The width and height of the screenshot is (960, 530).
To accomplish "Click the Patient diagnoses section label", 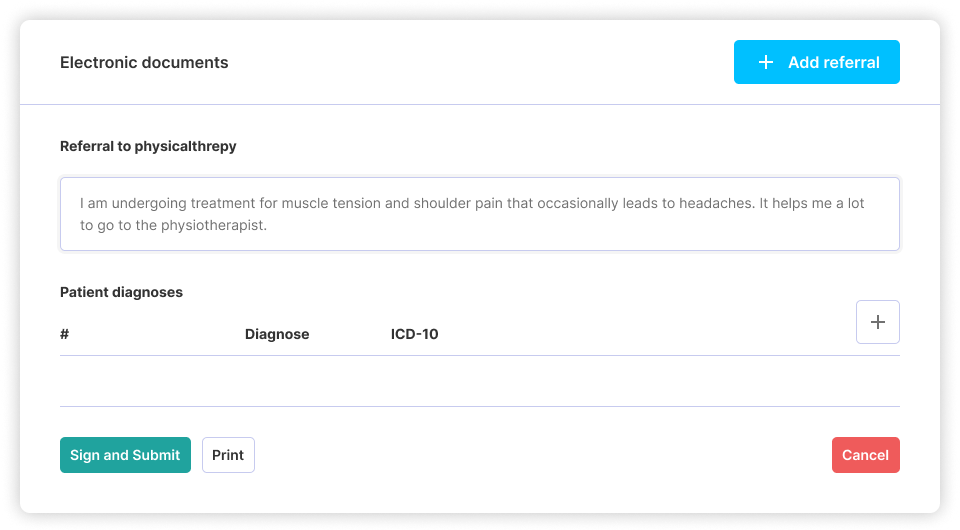I will tap(121, 292).
